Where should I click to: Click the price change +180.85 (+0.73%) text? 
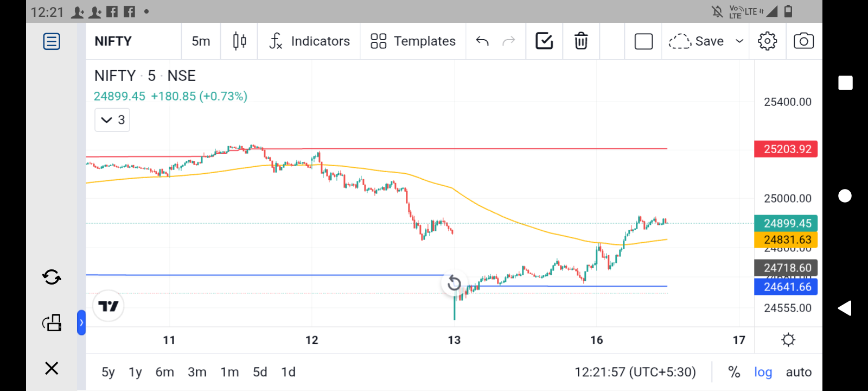click(199, 96)
